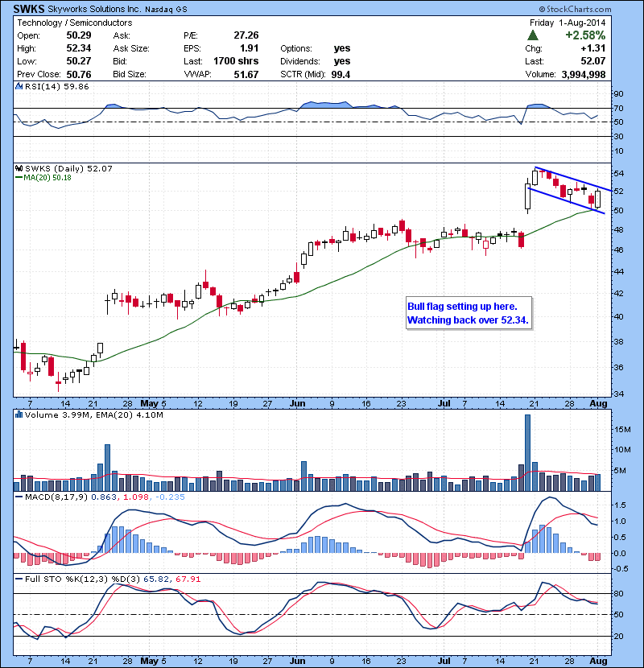Click the MACD histogram value -0.235
This screenshot has width=644, height=668.
[170, 497]
